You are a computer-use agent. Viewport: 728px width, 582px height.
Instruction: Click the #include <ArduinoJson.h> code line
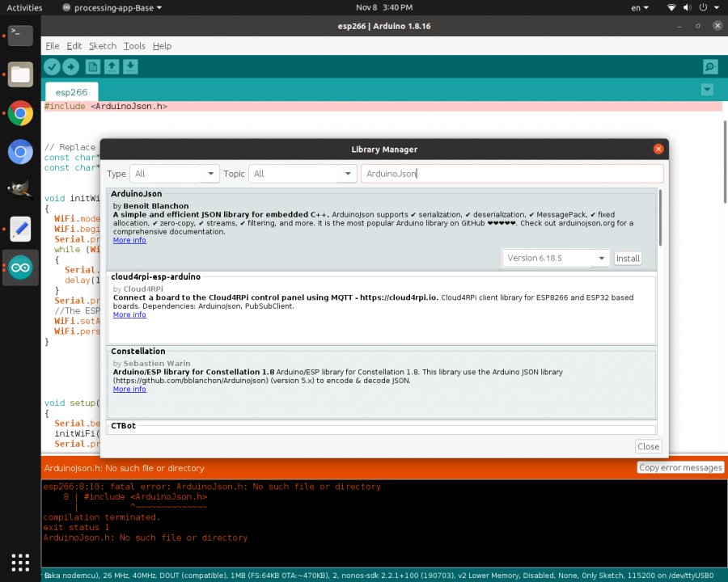pyautogui.click(x=106, y=106)
